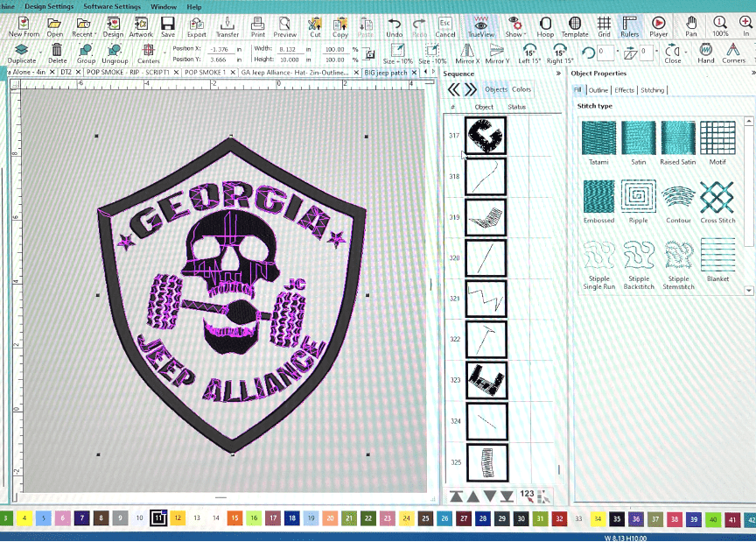Pick color swatch 15 (orange)

coord(234,518)
